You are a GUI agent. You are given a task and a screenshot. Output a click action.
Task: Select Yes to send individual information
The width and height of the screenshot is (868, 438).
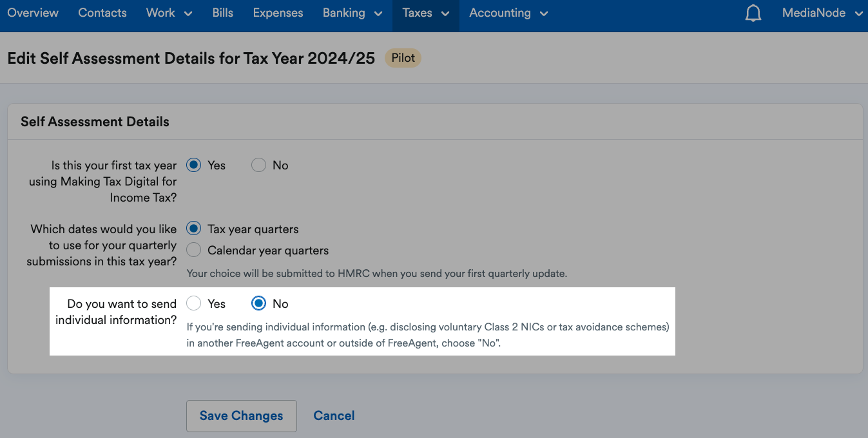(194, 303)
